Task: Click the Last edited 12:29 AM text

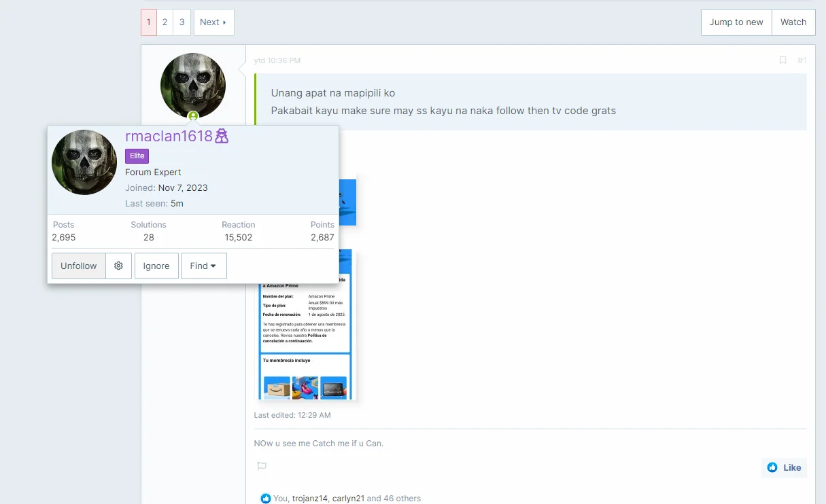Action: [x=292, y=415]
